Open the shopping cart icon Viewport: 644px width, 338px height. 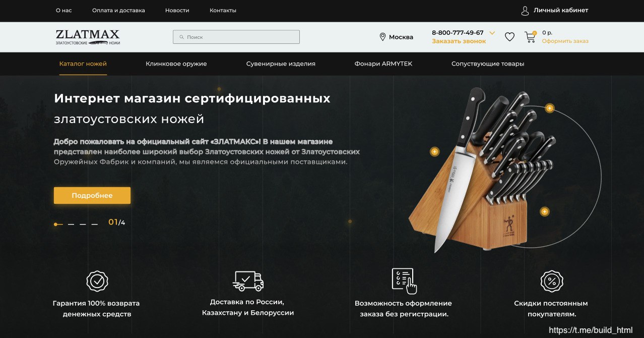(x=530, y=37)
